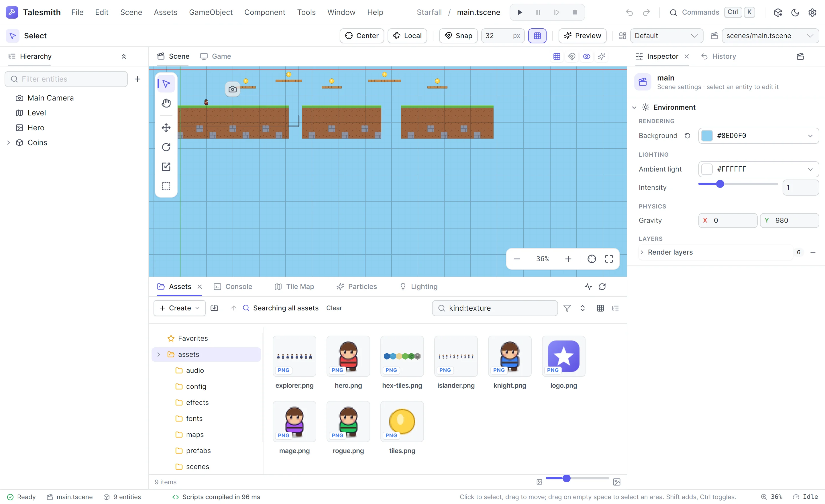Toggle Snap on the toolbar
This screenshot has width=825, height=504.
pyautogui.click(x=458, y=36)
